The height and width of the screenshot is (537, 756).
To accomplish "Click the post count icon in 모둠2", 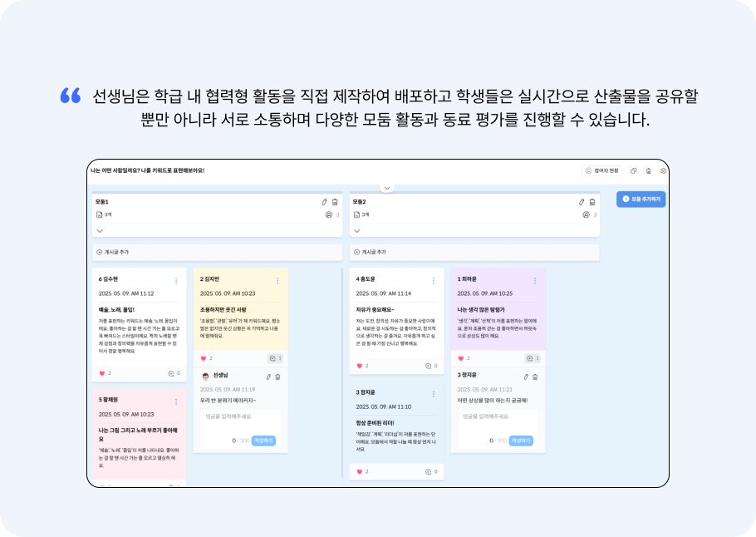I will coord(356,214).
